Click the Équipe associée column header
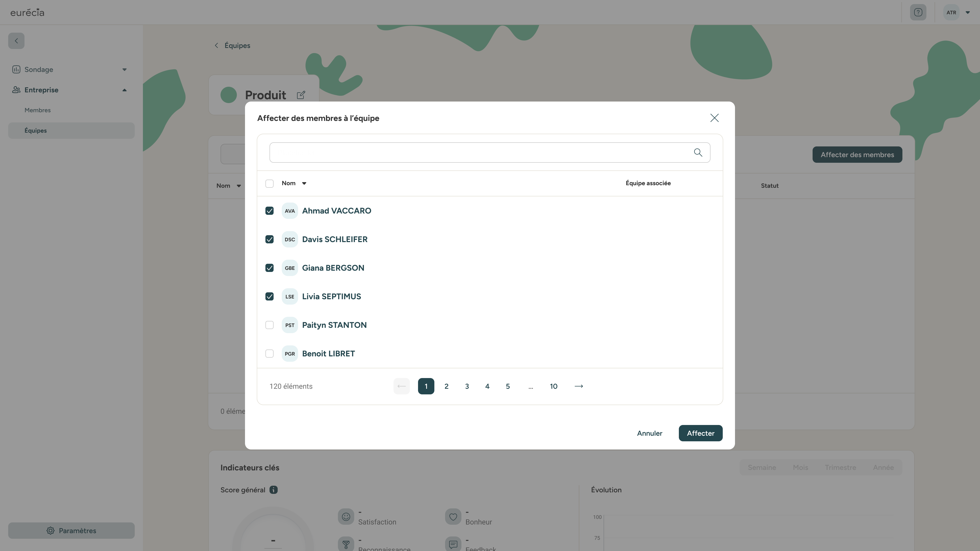Image resolution: width=980 pixels, height=551 pixels. [648, 183]
